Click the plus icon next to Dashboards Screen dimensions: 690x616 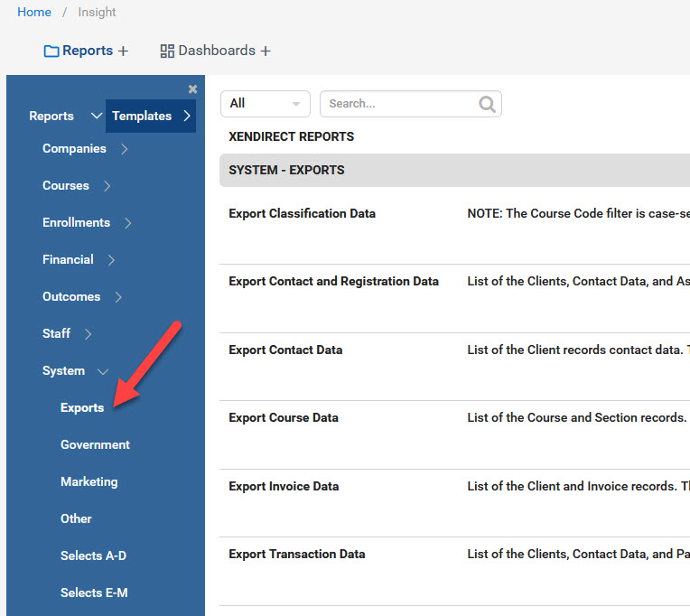point(266,51)
